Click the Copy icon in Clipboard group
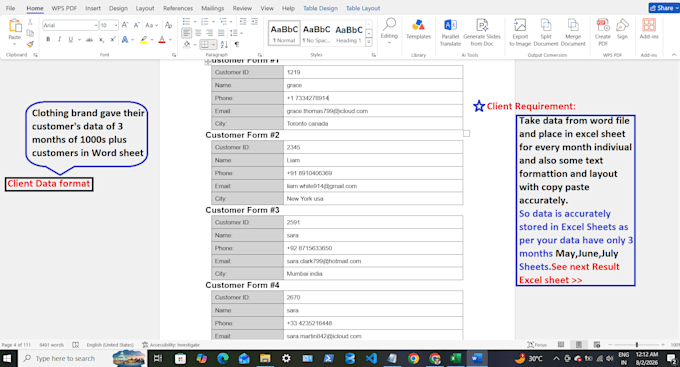This screenshot has width=680, height=367. 30,33
